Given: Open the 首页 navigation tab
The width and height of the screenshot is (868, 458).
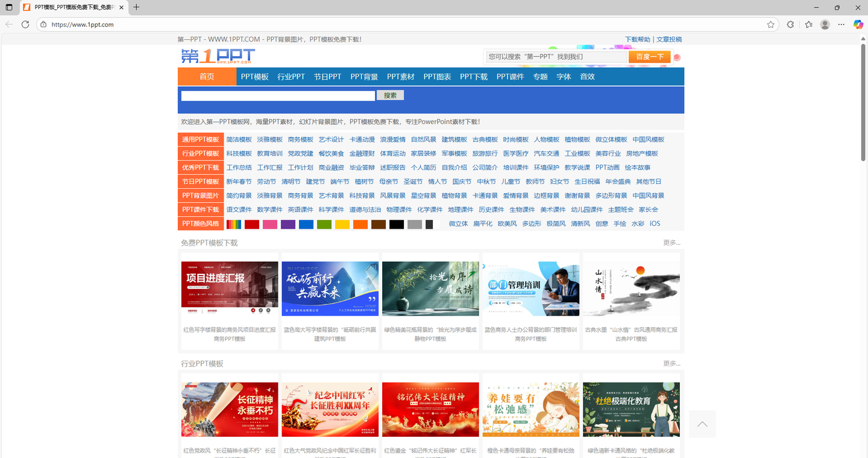Looking at the screenshot, I should [x=207, y=77].
